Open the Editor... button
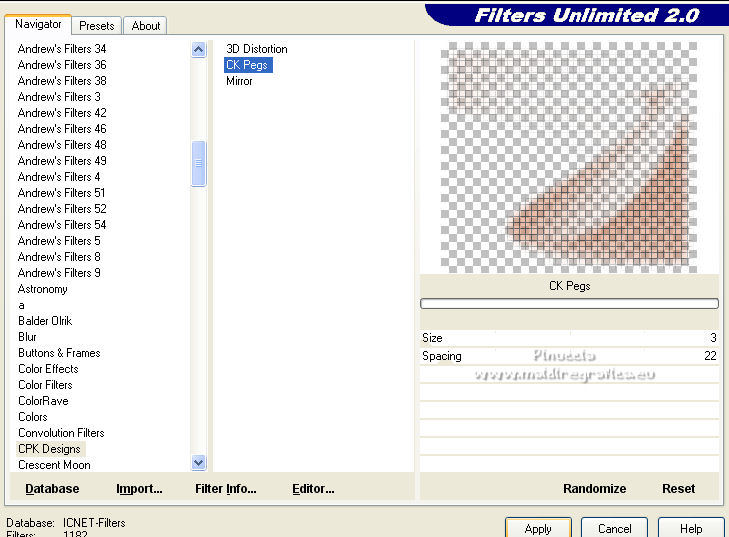The image size is (729, 537). 313,489
